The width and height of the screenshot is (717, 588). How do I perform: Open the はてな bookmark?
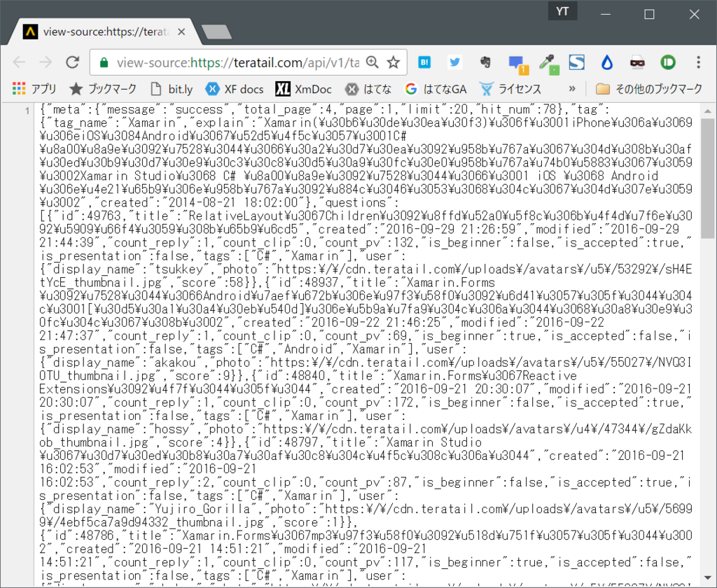pyautogui.click(x=368, y=89)
